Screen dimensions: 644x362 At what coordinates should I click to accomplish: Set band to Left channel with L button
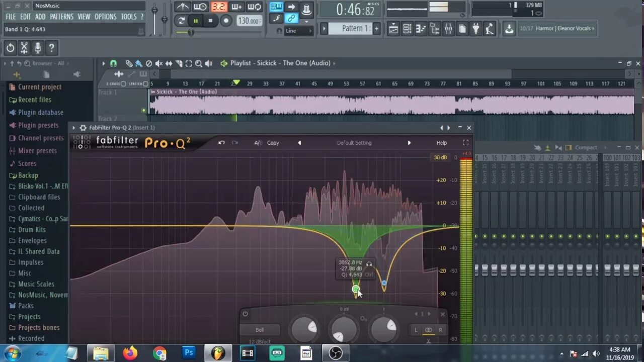[x=416, y=330]
